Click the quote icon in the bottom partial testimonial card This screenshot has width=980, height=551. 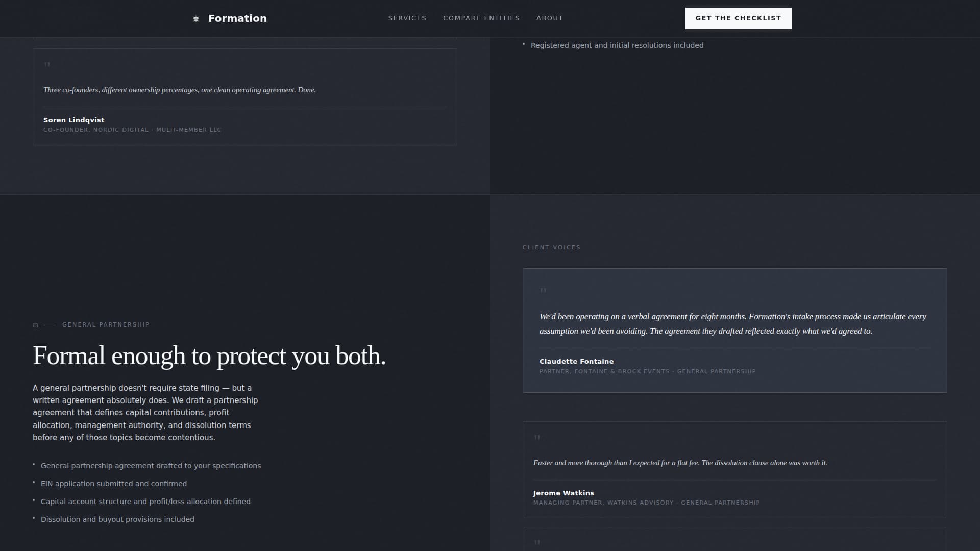point(536,543)
